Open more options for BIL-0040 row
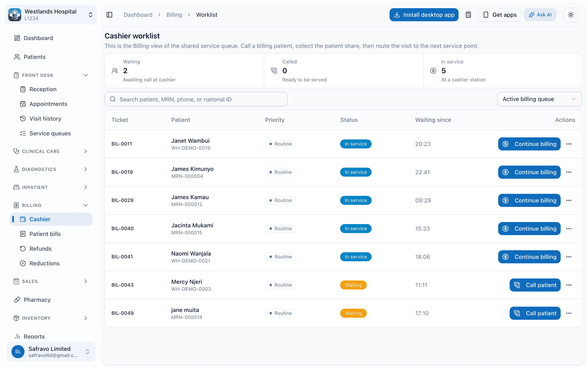This screenshot has width=588, height=368. pyautogui.click(x=569, y=229)
